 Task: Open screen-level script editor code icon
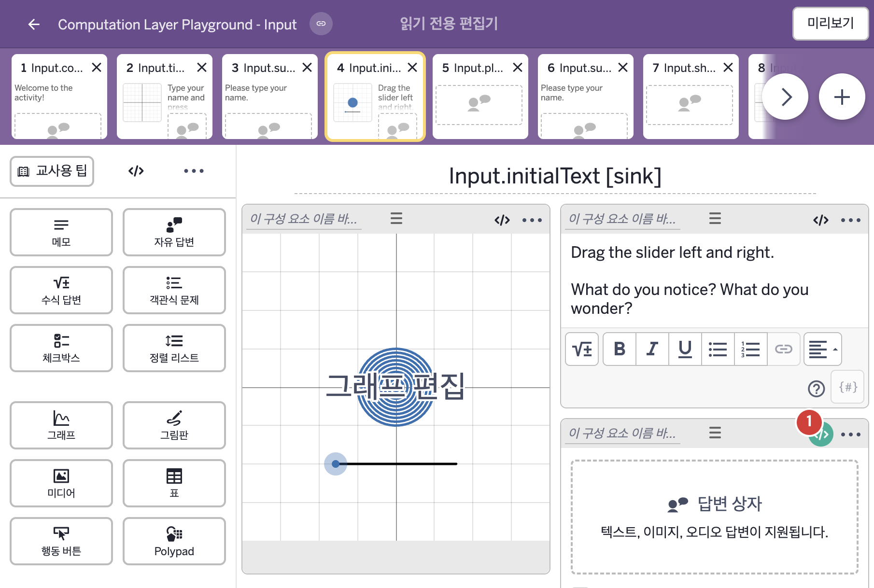pyautogui.click(x=136, y=171)
